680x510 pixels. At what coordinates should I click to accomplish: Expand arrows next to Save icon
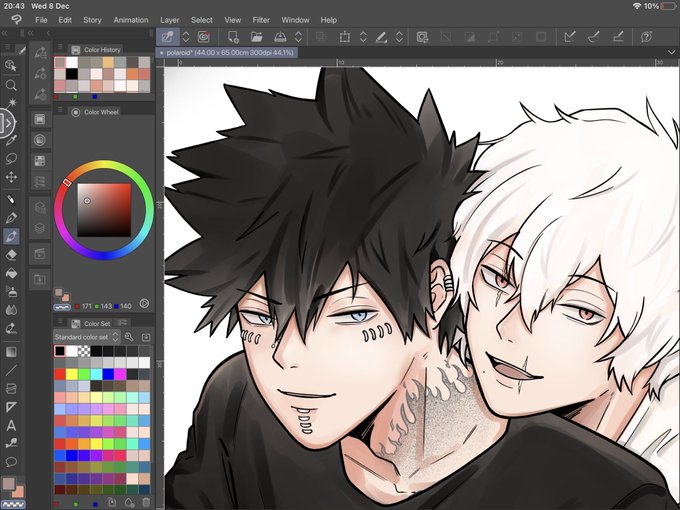coord(298,37)
